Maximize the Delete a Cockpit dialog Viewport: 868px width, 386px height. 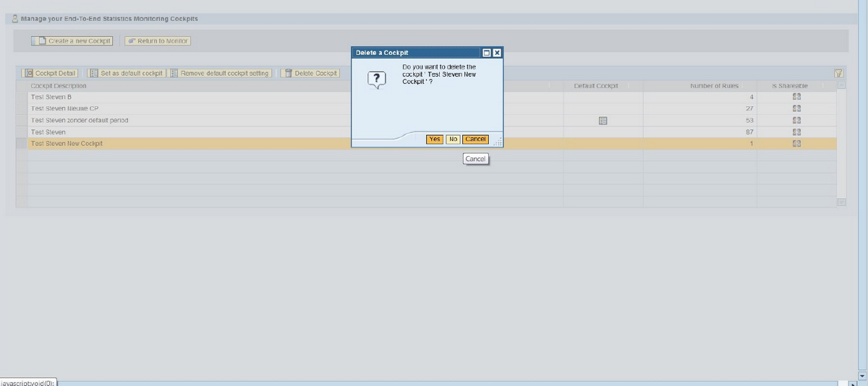click(487, 53)
